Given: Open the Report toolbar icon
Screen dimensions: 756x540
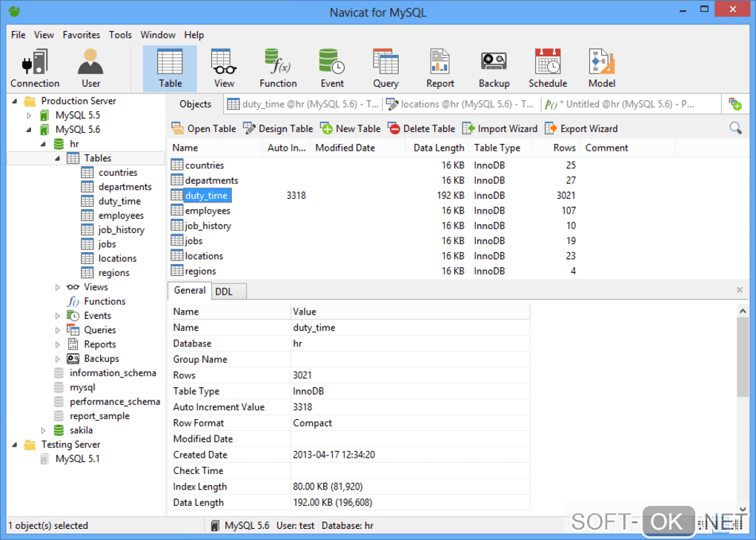Looking at the screenshot, I should pyautogui.click(x=440, y=68).
